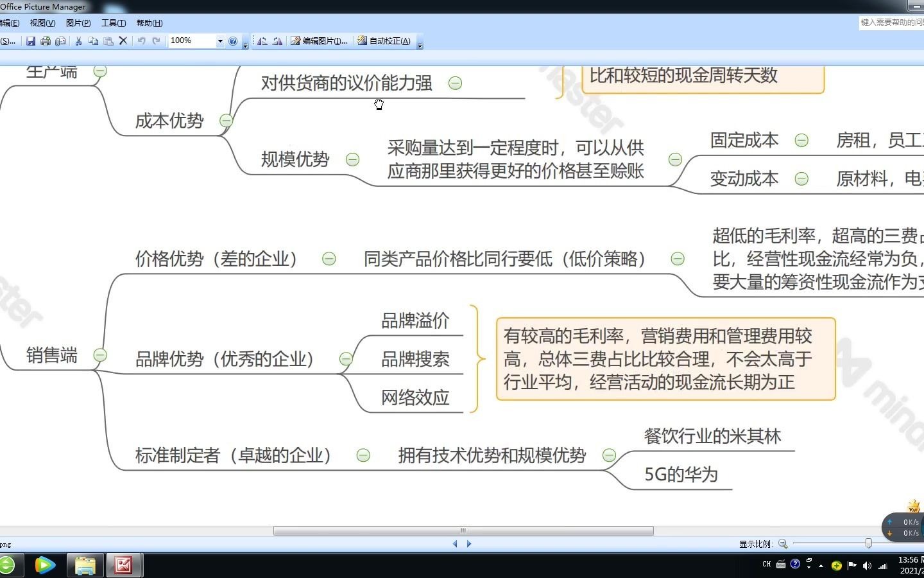Show hidden tray icons arrow

[821, 566]
